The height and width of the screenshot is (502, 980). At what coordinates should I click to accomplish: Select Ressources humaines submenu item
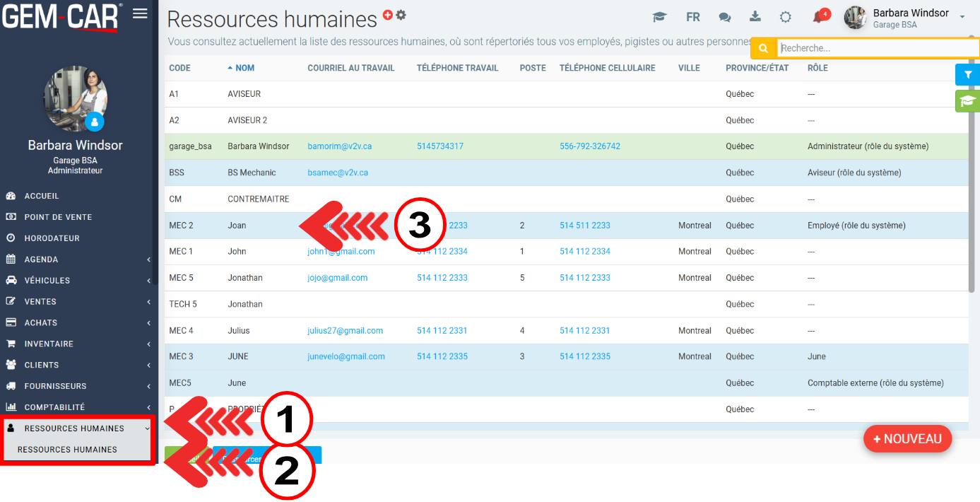[x=67, y=450]
